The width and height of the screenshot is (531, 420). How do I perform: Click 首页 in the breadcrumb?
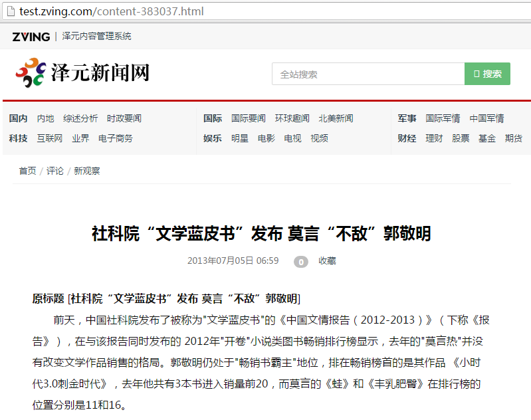(27, 171)
